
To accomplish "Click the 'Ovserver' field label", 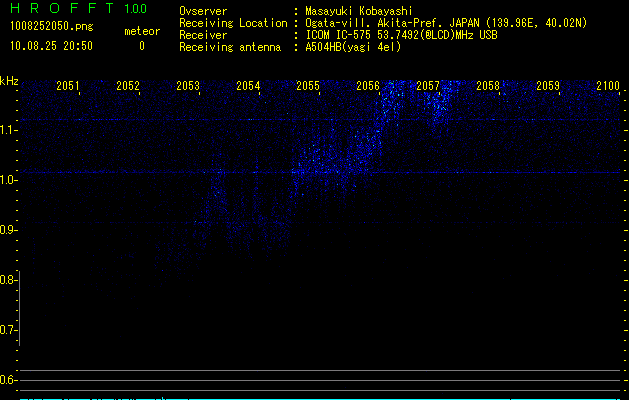I will click(x=203, y=11).
